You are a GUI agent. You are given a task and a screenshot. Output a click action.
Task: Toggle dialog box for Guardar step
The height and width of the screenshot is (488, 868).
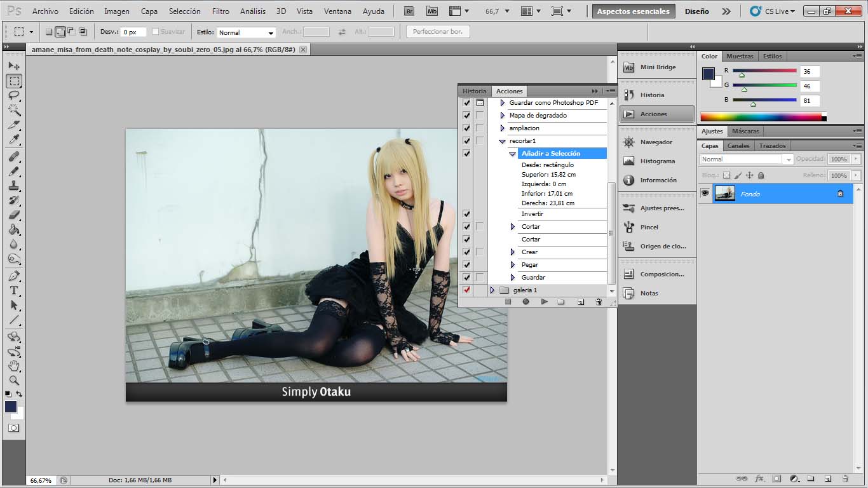480,278
